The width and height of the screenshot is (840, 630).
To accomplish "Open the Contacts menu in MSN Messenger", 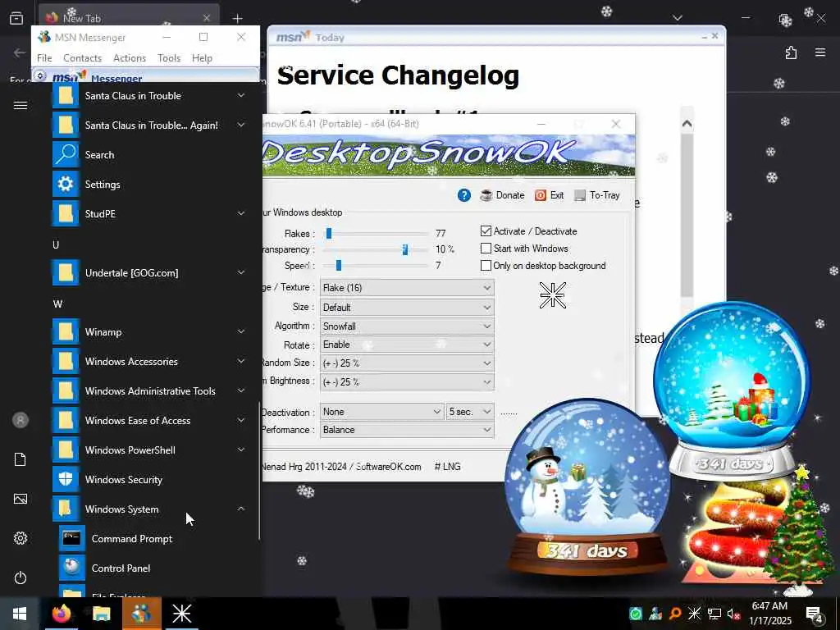I will click(83, 58).
